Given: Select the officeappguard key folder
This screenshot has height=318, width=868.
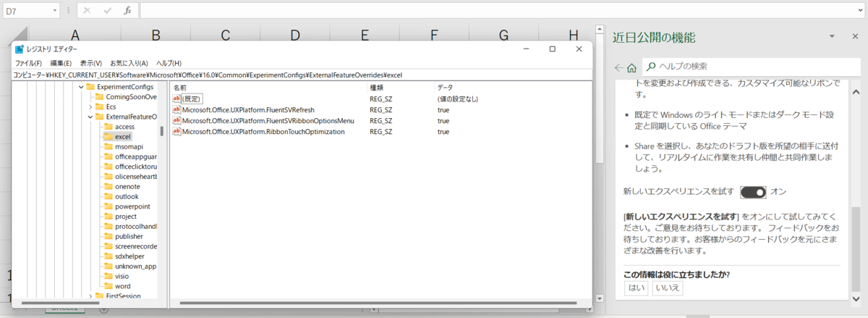Looking at the screenshot, I should click(x=130, y=156).
